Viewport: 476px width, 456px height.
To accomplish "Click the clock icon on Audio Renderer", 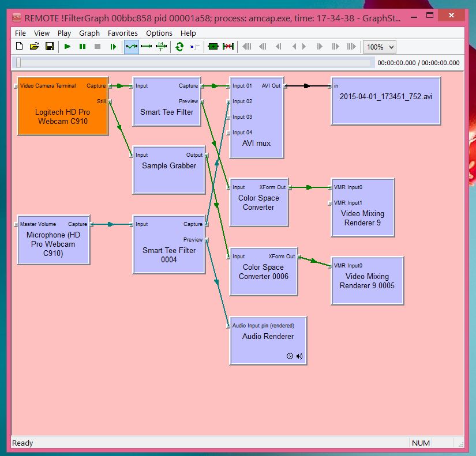I will click(x=290, y=356).
